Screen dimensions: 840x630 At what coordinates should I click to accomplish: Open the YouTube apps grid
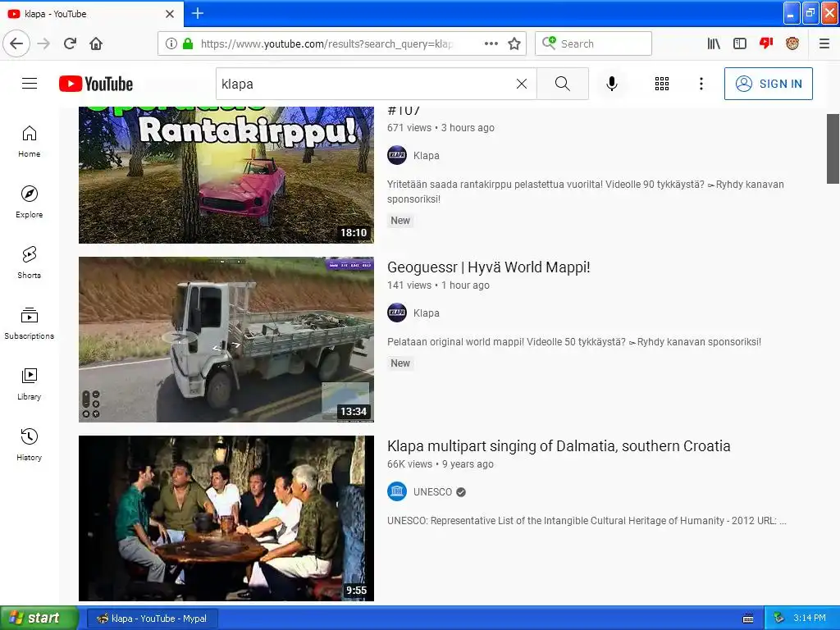662,84
